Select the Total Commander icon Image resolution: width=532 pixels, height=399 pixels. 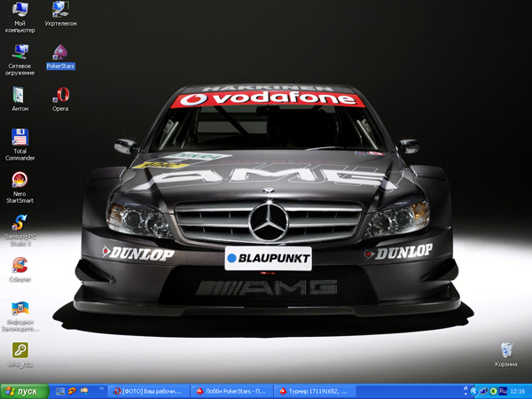click(20, 138)
